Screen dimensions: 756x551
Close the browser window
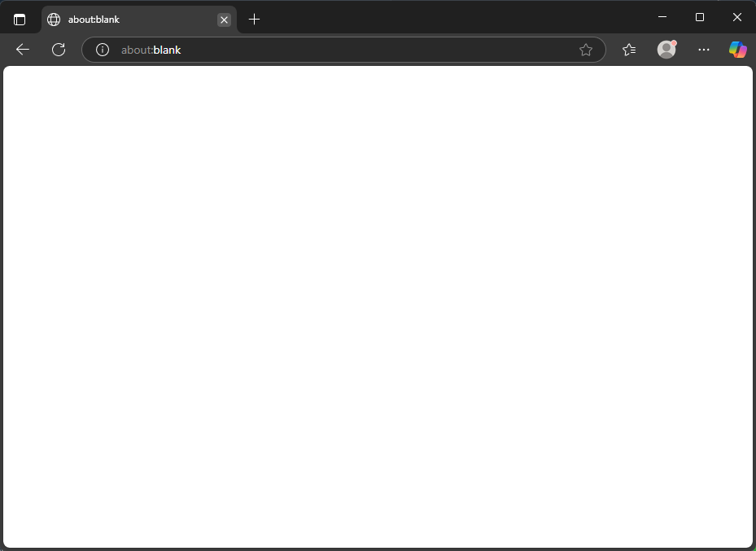point(736,17)
